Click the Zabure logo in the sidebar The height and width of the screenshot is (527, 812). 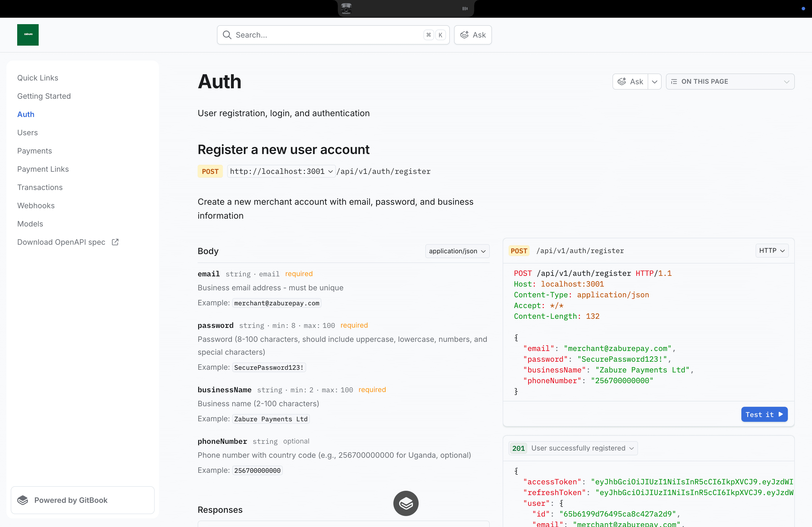[x=28, y=34]
